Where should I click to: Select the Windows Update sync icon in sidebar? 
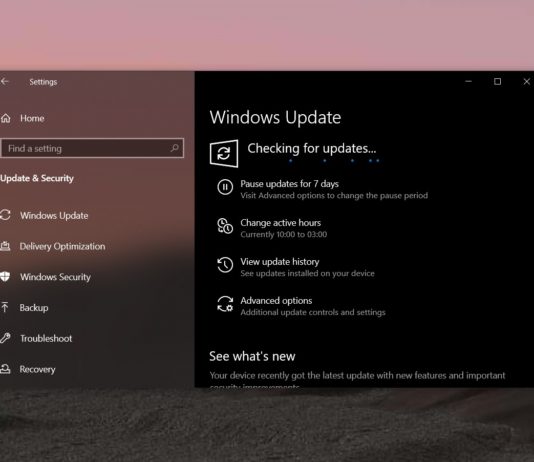click(x=5, y=215)
